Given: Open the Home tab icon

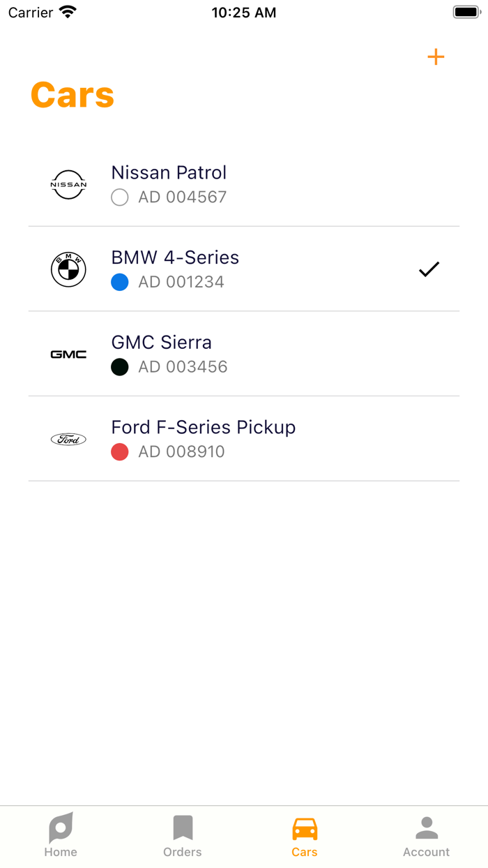Looking at the screenshot, I should pyautogui.click(x=61, y=827).
